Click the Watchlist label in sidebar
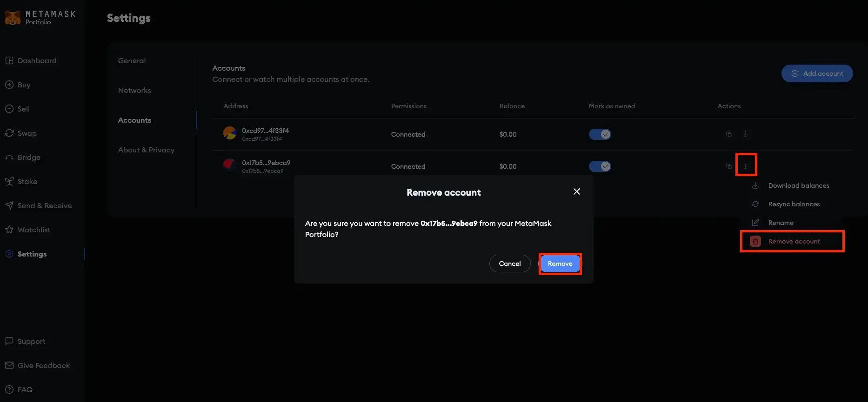Viewport: 868px width, 402px height. pos(34,230)
